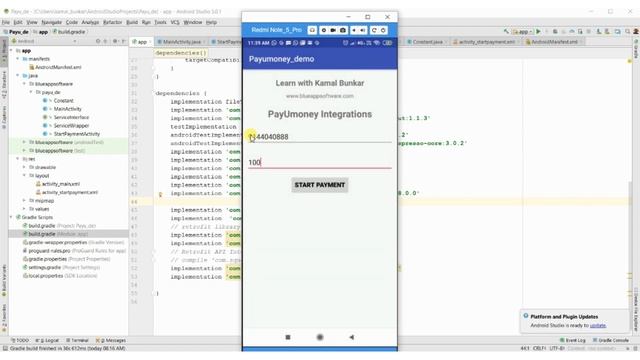Expand the values folder
This screenshot has height=360, width=640.
(x=24, y=209)
